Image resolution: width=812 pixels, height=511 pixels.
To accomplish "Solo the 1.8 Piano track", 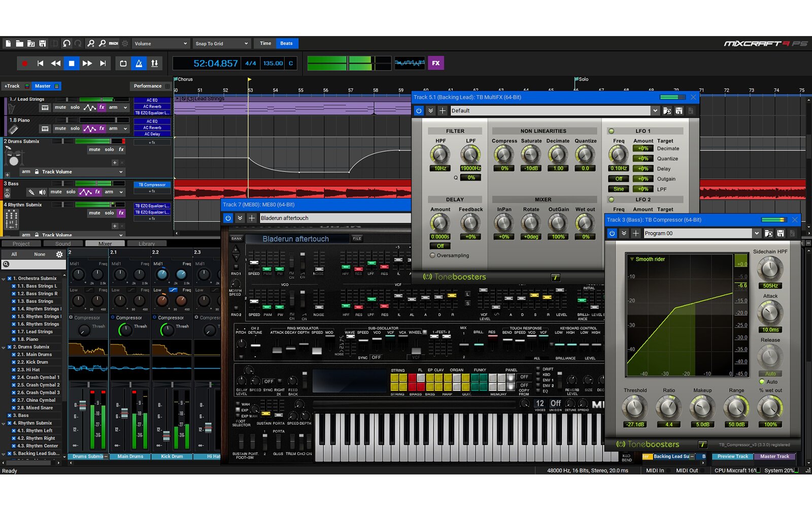I will tap(75, 129).
